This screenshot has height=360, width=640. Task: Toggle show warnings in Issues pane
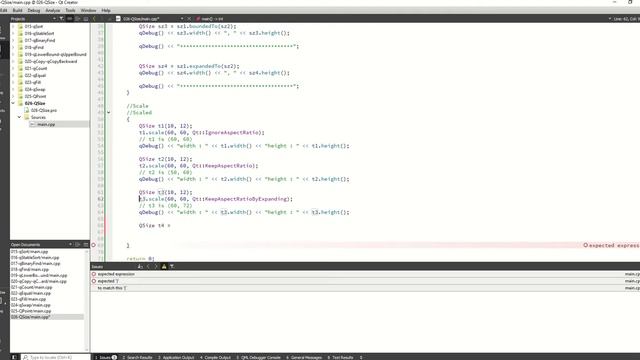164,267
